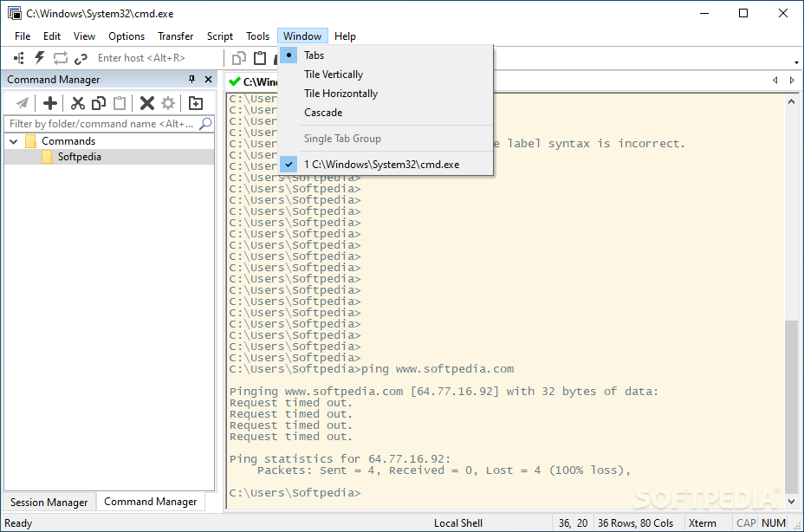
Task: Click the Reconnect arrows icon
Action: click(61, 58)
